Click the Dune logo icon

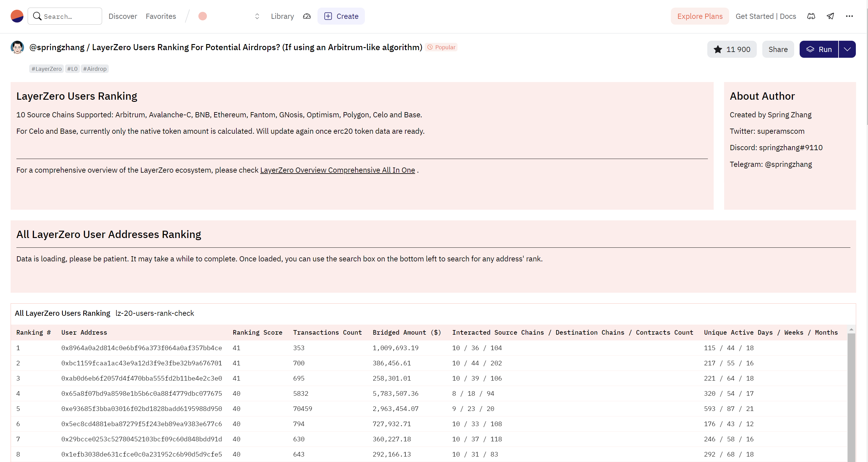pos(17,16)
